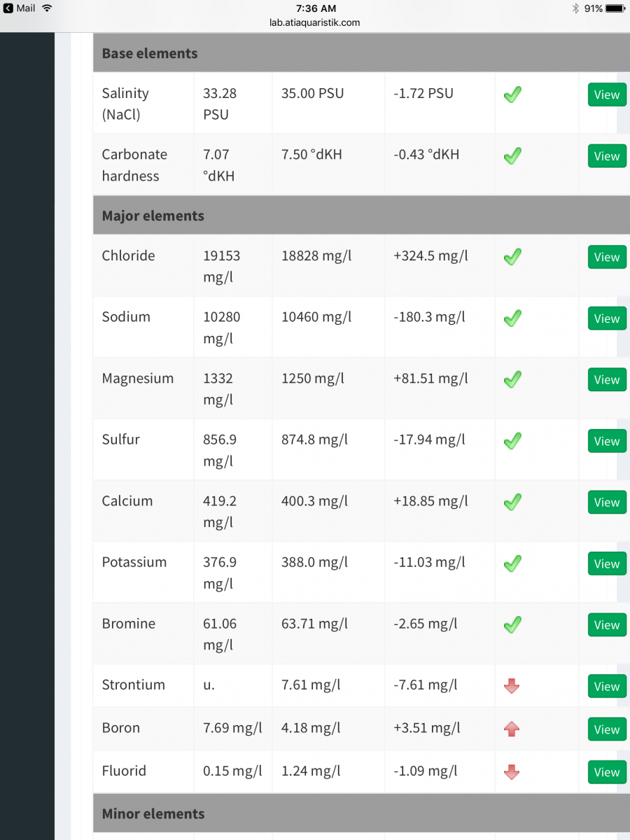Select the Major elements section header
The width and height of the screenshot is (630, 840).
[x=361, y=216]
